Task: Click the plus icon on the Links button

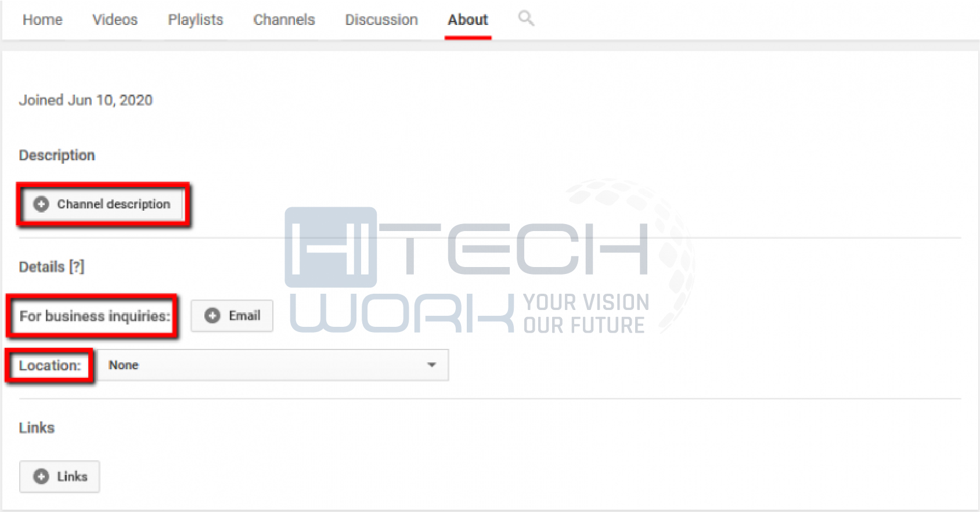Action: (41, 477)
